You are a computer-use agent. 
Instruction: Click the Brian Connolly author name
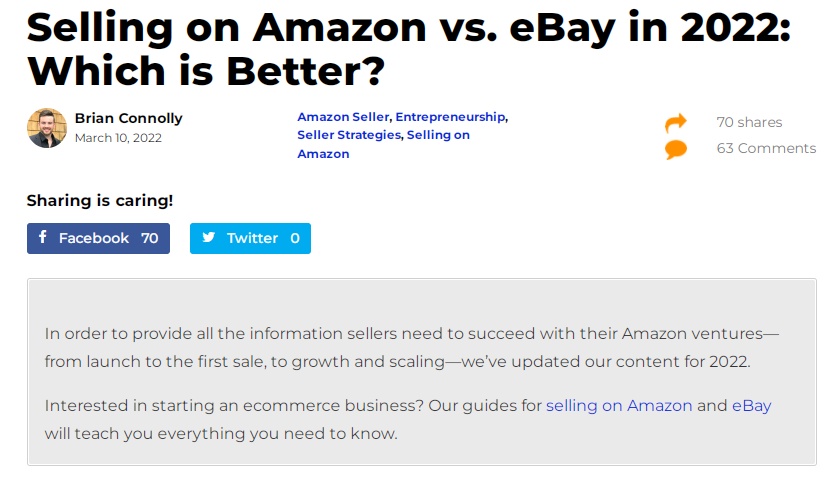click(129, 118)
